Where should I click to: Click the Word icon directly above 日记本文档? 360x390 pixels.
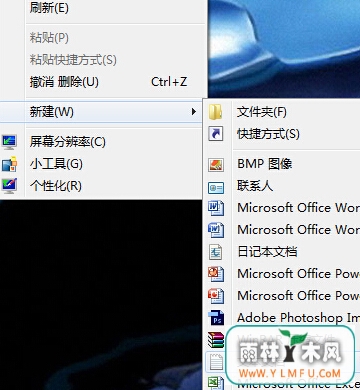(216, 230)
